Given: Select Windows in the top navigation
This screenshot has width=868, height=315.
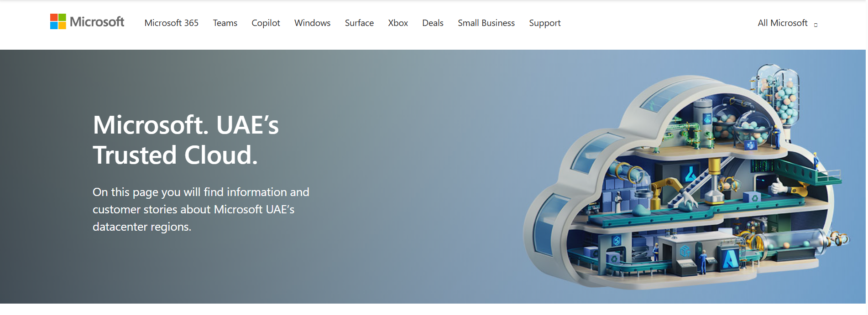Looking at the screenshot, I should (x=312, y=23).
